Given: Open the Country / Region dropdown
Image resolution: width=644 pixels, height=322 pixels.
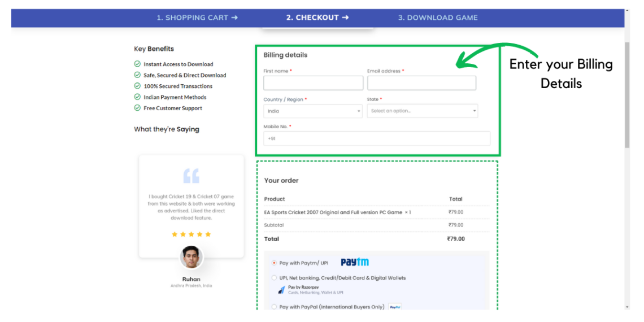Looking at the screenshot, I should pos(313,111).
